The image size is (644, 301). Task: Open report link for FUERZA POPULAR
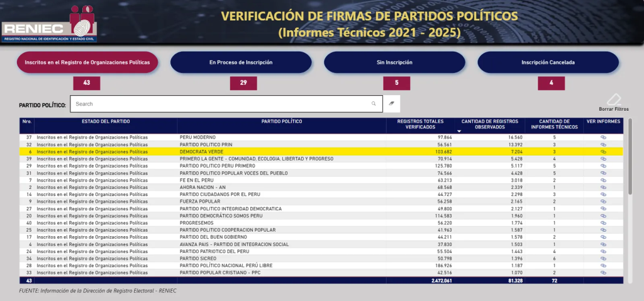(x=603, y=202)
